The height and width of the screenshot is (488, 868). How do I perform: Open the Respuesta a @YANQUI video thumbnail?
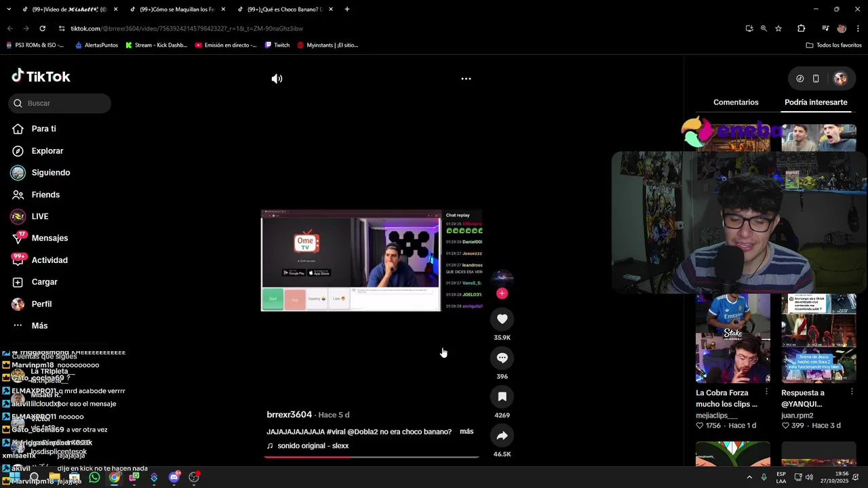(x=818, y=338)
